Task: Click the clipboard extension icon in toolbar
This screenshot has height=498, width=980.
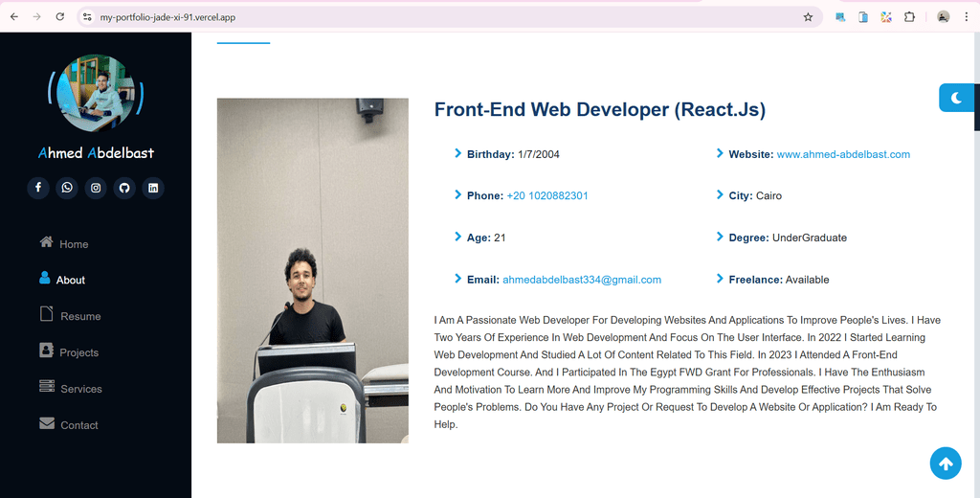Action: (x=863, y=17)
